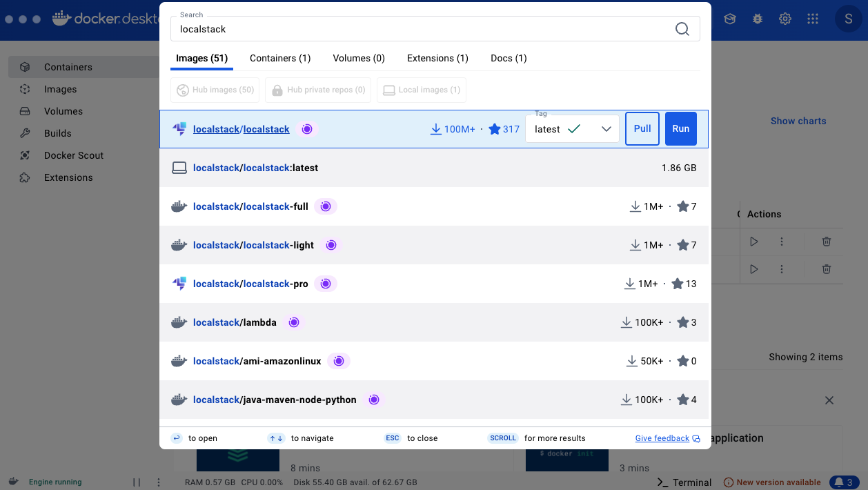This screenshot has height=490, width=868.
Task: Click the verified badge next to localstack/localstack
Action: point(307,129)
